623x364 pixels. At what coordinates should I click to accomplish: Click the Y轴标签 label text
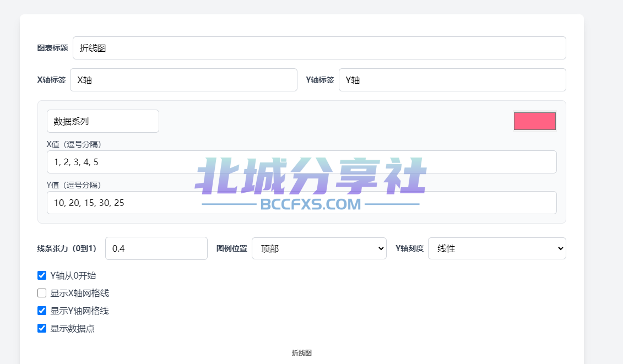point(320,80)
